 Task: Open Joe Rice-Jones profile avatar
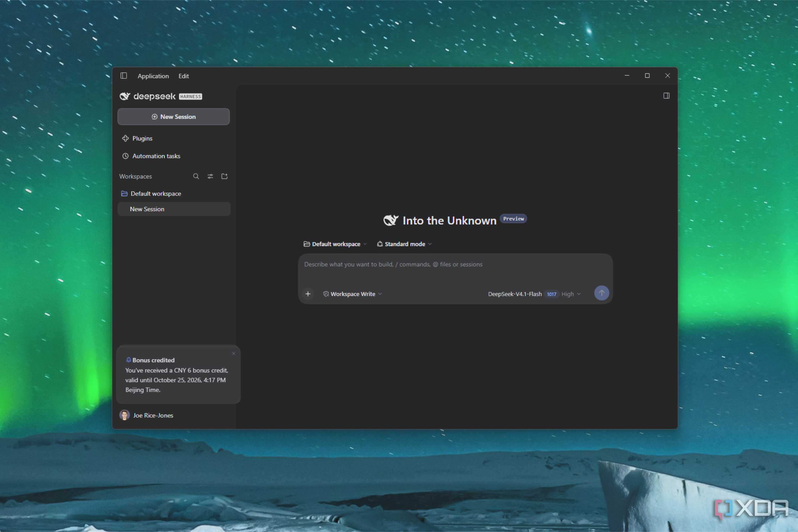click(x=124, y=415)
